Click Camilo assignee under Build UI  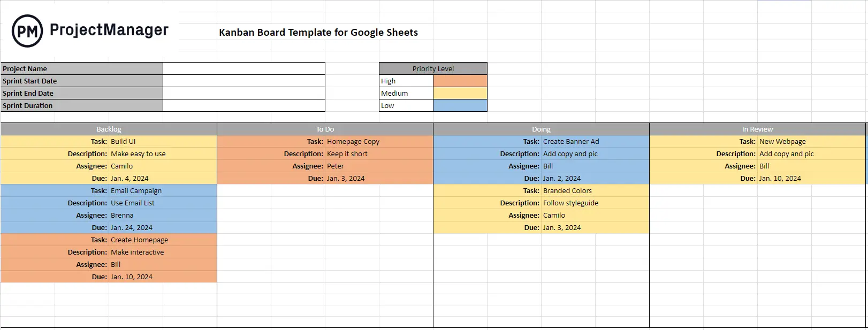point(163,166)
